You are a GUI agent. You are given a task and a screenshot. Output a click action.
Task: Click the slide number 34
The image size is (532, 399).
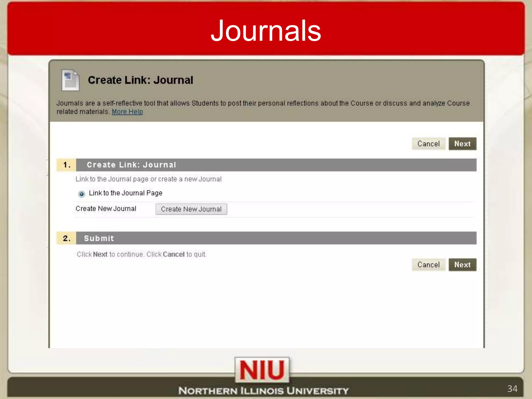click(x=512, y=389)
